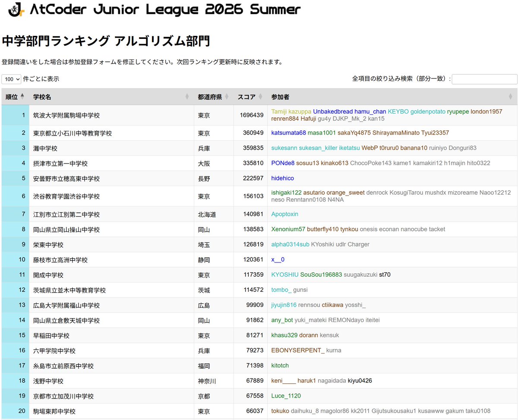Click score value 360949
The width and height of the screenshot is (518, 420).
(x=253, y=133)
